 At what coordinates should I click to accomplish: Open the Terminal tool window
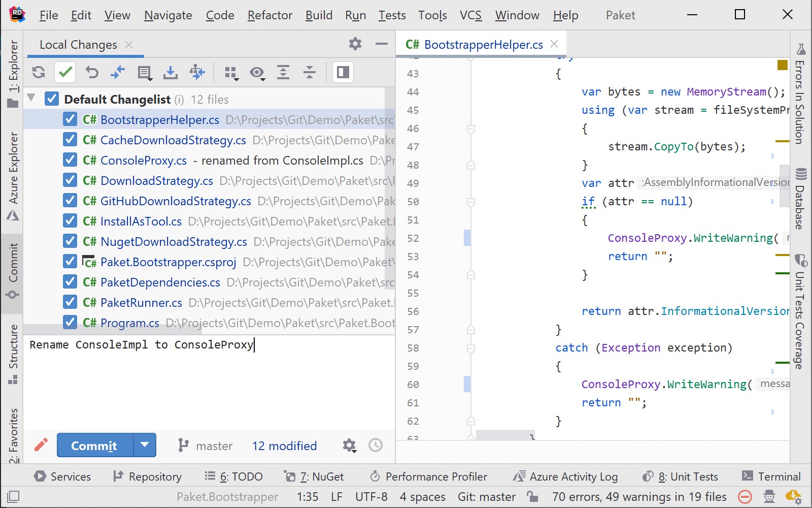pyautogui.click(x=771, y=477)
